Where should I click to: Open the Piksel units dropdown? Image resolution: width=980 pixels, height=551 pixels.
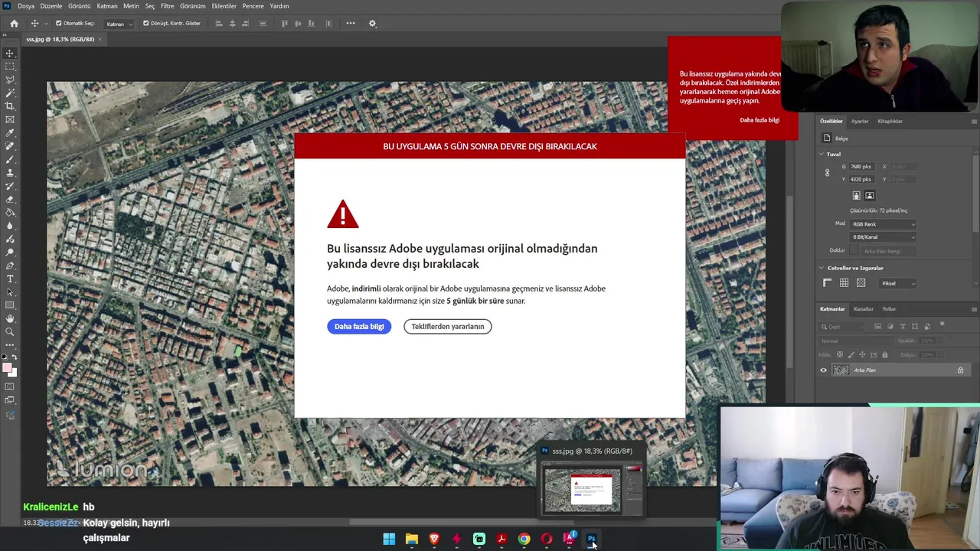pyautogui.click(x=897, y=283)
